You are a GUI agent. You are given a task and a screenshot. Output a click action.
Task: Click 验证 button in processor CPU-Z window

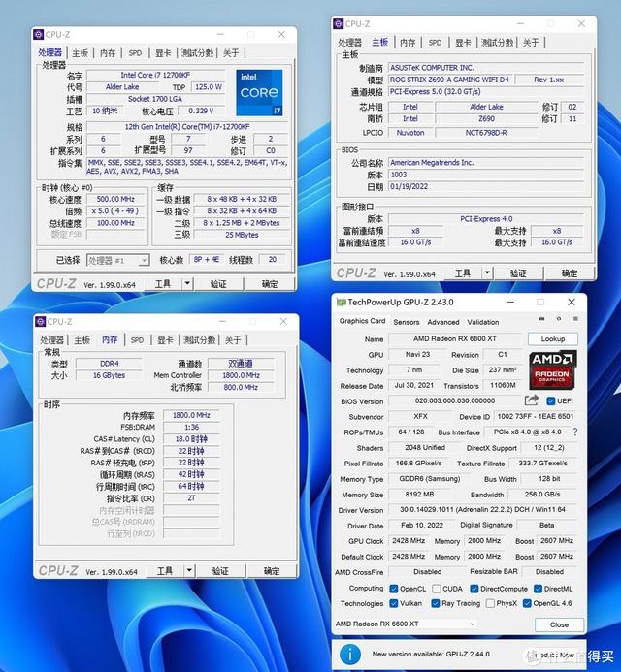click(x=218, y=284)
